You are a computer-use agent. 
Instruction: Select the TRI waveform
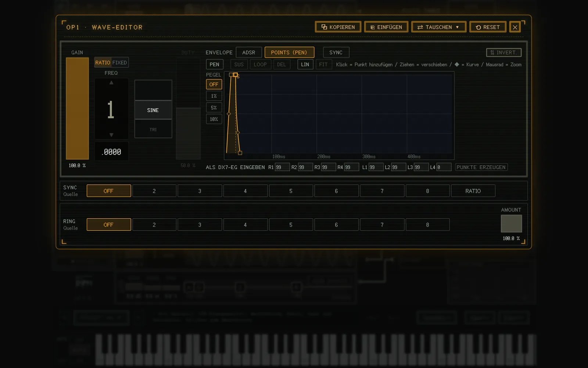[x=153, y=129]
